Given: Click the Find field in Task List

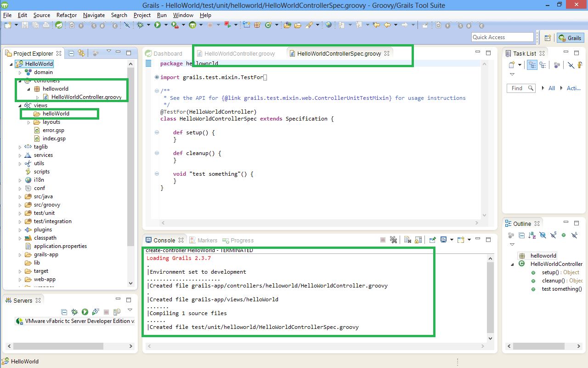Looking at the screenshot, I should 521,88.
